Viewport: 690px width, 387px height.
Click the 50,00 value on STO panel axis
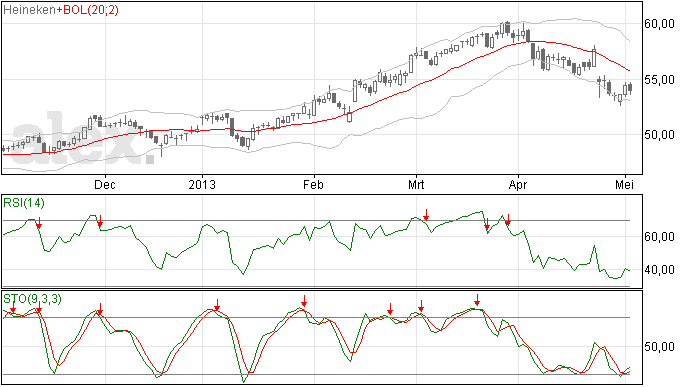[x=660, y=347]
